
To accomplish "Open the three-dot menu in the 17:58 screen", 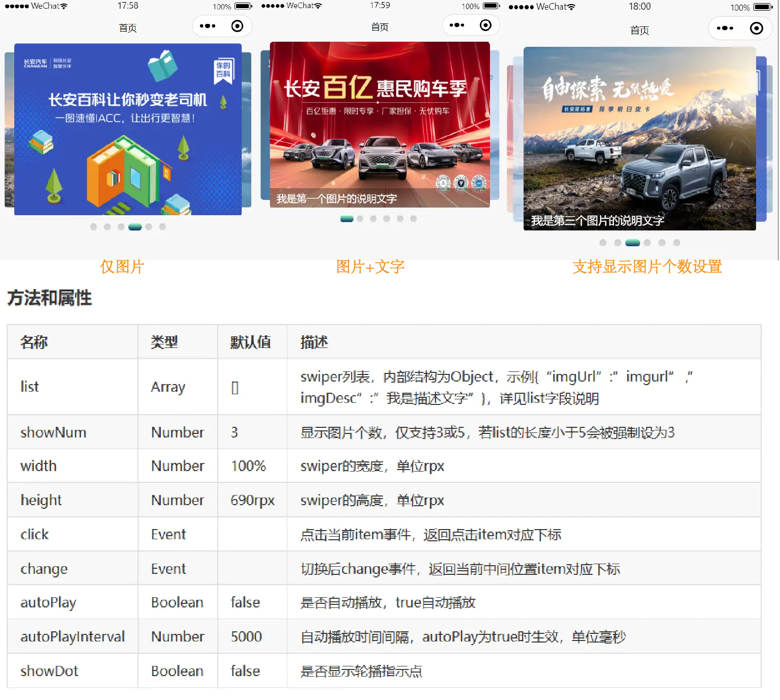I will [x=208, y=26].
